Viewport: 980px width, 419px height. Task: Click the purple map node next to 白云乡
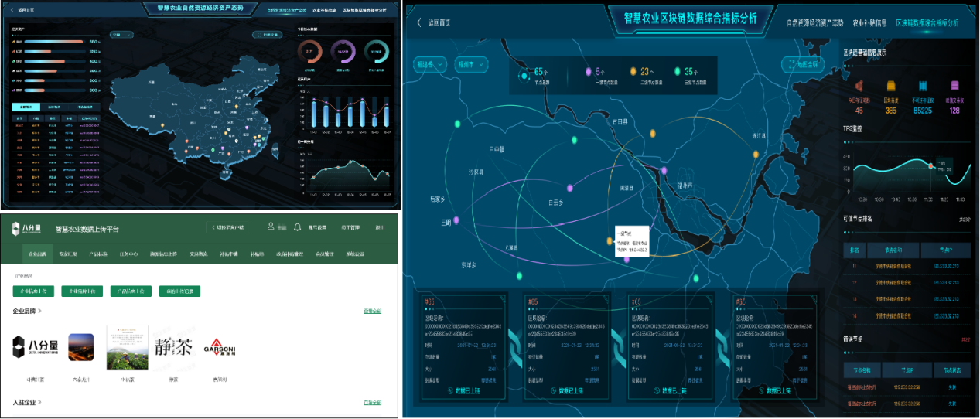(570, 188)
